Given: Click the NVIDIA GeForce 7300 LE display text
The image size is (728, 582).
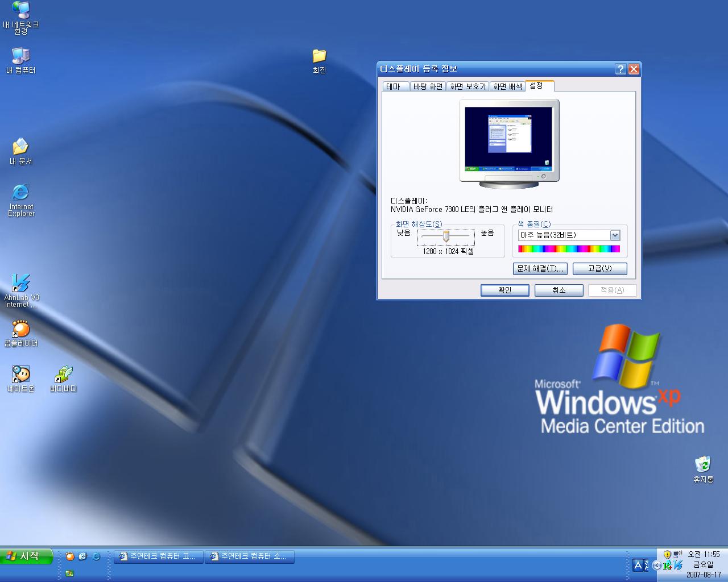Looking at the screenshot, I should [472, 210].
